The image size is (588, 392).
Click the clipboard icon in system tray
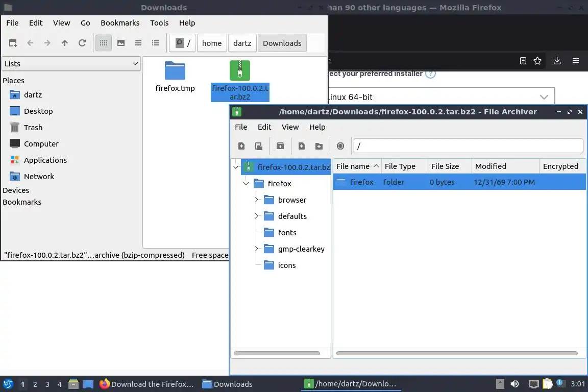[x=547, y=384]
